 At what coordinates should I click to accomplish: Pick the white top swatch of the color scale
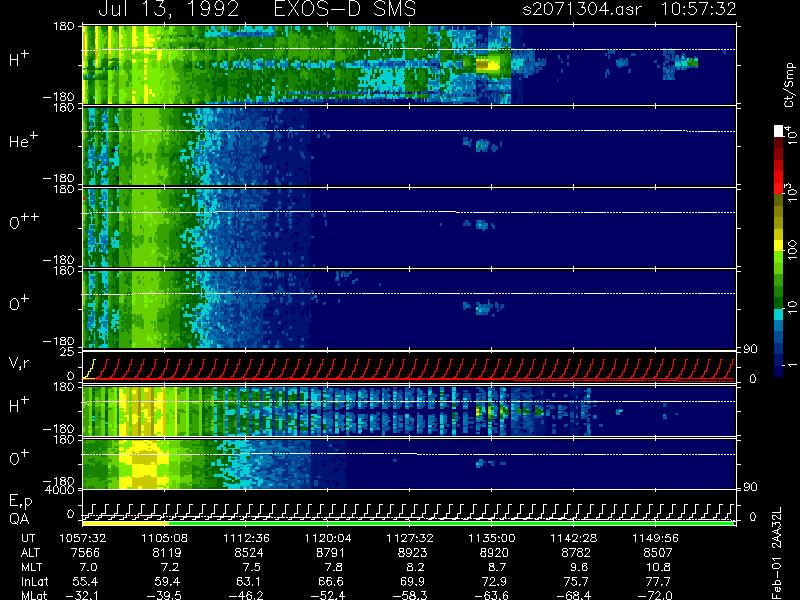pyautogui.click(x=779, y=131)
